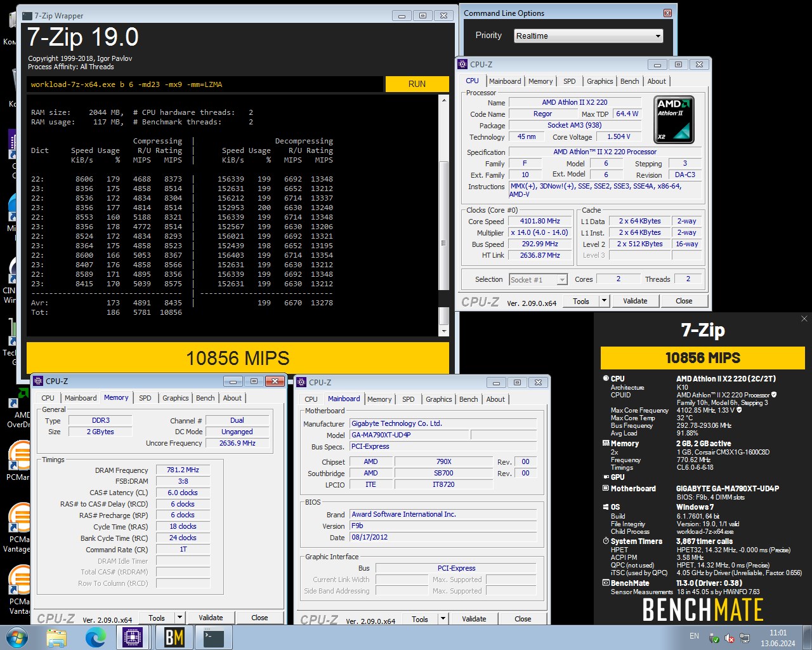Click the volume muted tray icon
Viewport: 812px width, 650px height.
click(730, 638)
